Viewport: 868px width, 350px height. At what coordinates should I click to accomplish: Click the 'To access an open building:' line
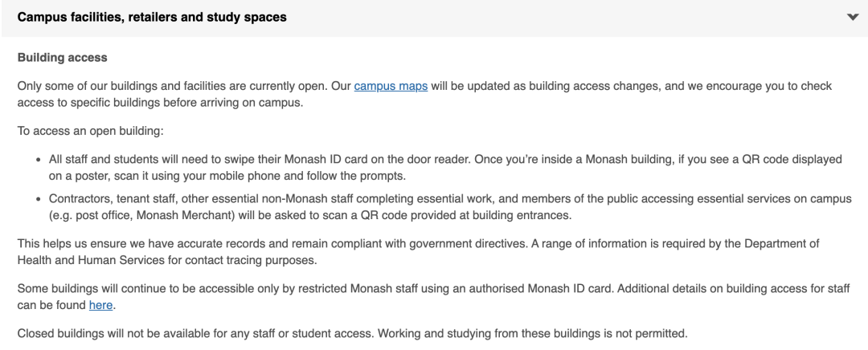[x=90, y=131]
